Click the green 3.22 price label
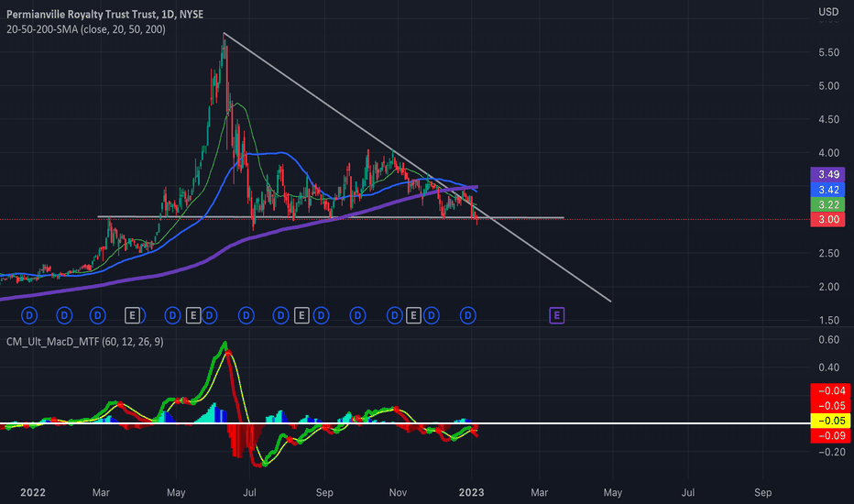Viewport: 854px width, 504px height. pos(827,205)
